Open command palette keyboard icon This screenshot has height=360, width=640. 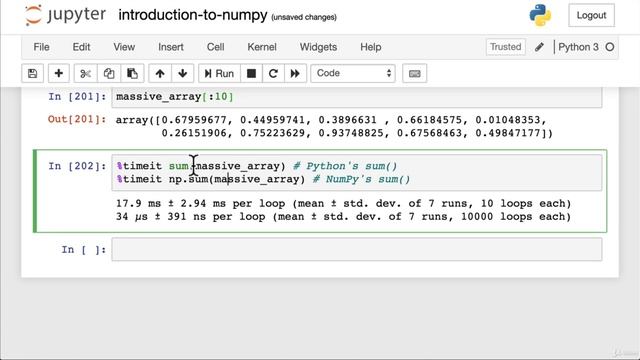point(415,73)
